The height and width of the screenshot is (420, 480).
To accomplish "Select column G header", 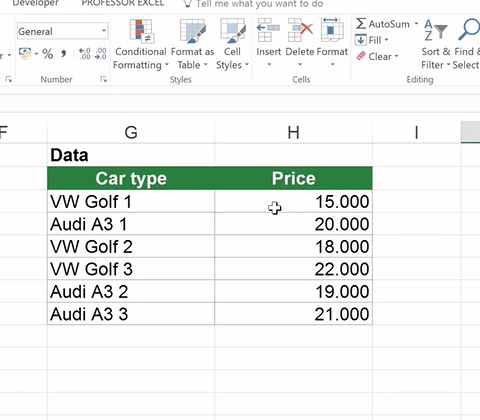I will (x=131, y=132).
